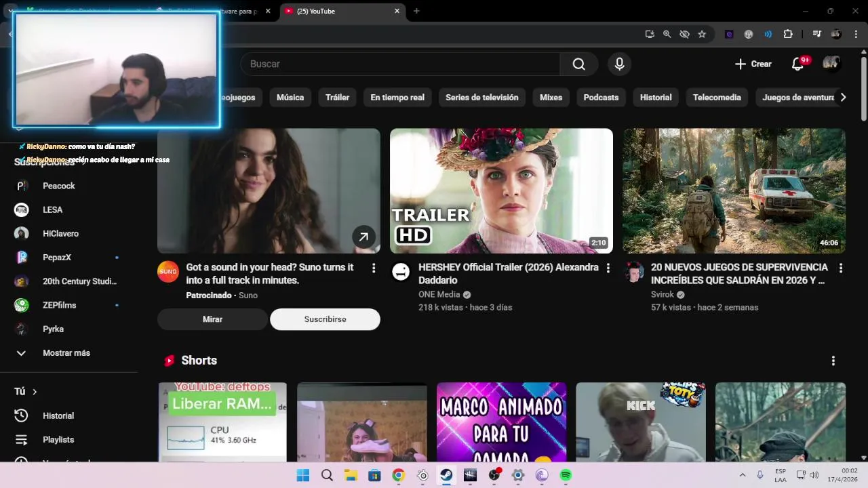The width and height of the screenshot is (868, 488).
Task: Start voice search with microphone icon
Action: tap(619, 64)
